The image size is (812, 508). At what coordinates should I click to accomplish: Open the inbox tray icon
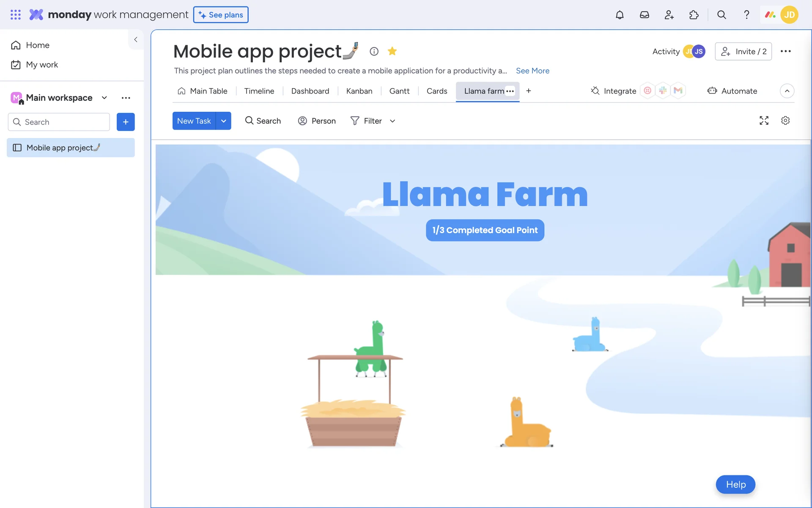pyautogui.click(x=644, y=15)
